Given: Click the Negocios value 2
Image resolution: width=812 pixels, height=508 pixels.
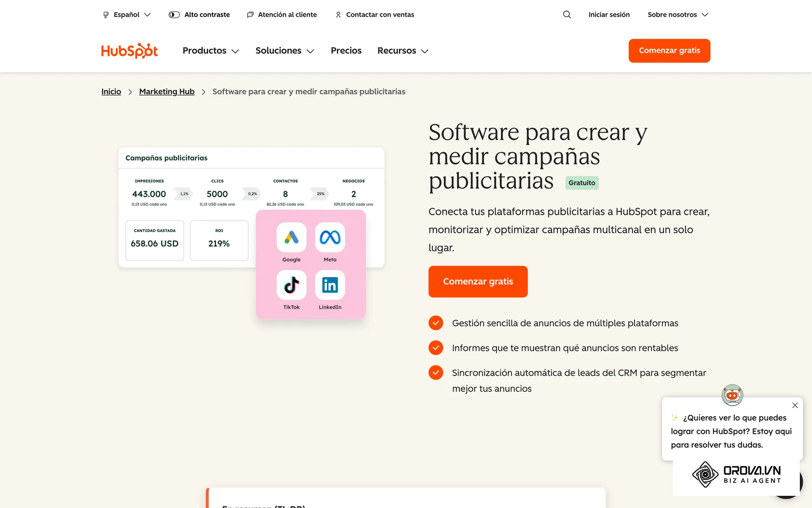Looking at the screenshot, I should (x=354, y=194).
